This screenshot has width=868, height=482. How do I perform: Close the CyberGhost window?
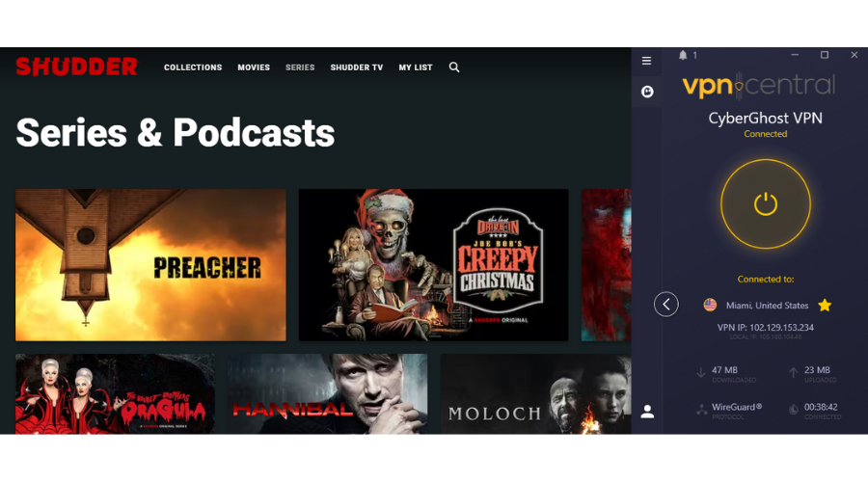click(854, 55)
